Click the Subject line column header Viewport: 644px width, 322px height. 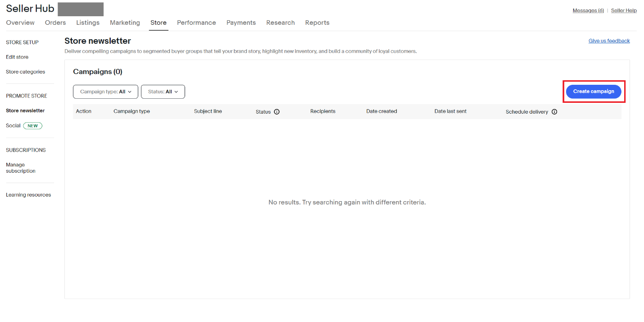(208, 111)
